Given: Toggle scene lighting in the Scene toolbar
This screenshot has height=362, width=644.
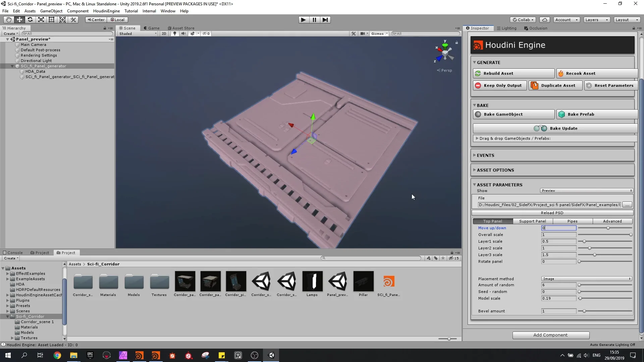Looking at the screenshot, I should point(175,34).
